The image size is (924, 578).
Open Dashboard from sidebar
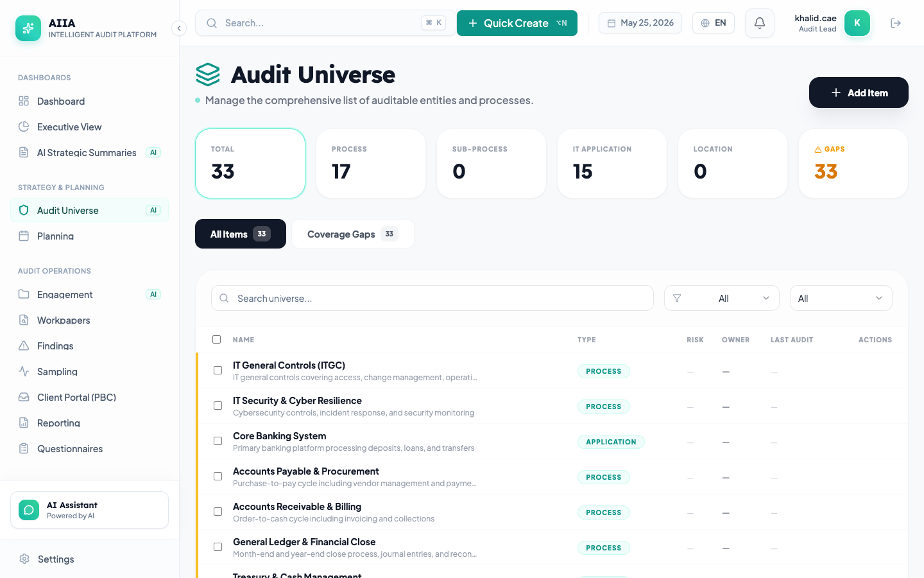(x=89, y=101)
